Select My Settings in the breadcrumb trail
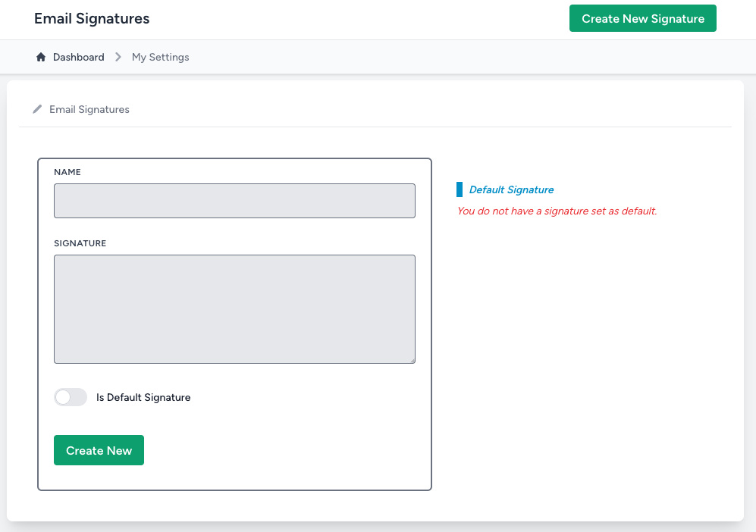Image resolution: width=756 pixels, height=532 pixels. pyautogui.click(x=160, y=57)
